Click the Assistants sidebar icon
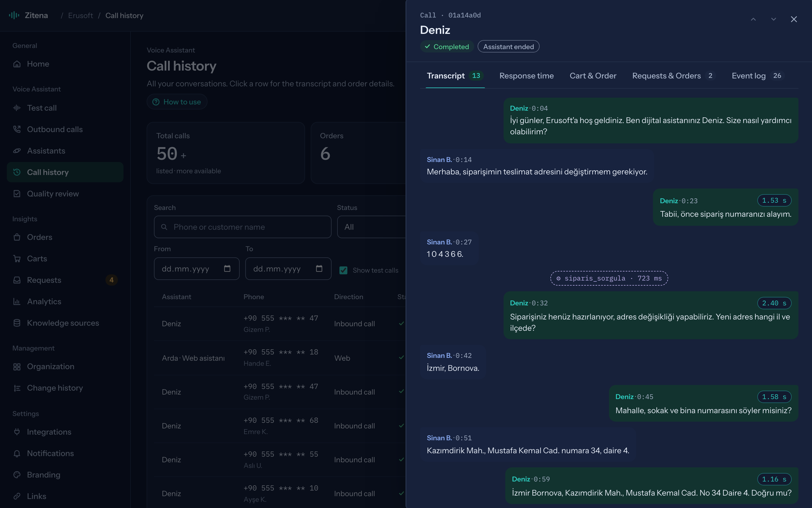Image resolution: width=812 pixels, height=508 pixels. [17, 151]
